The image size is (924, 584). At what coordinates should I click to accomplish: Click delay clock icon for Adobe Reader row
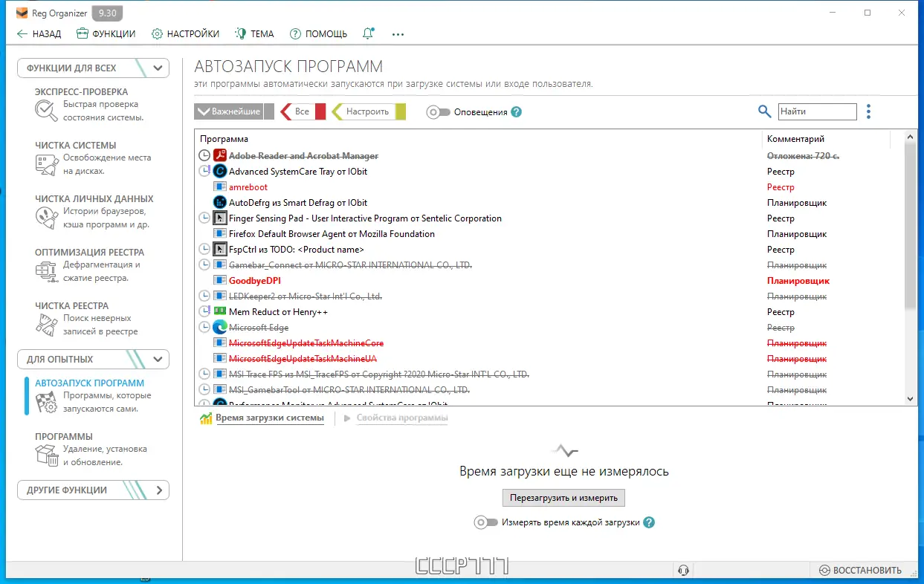[205, 156]
